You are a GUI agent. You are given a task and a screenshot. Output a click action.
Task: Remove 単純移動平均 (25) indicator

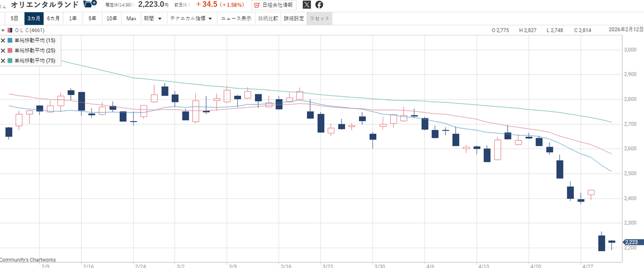point(3,50)
